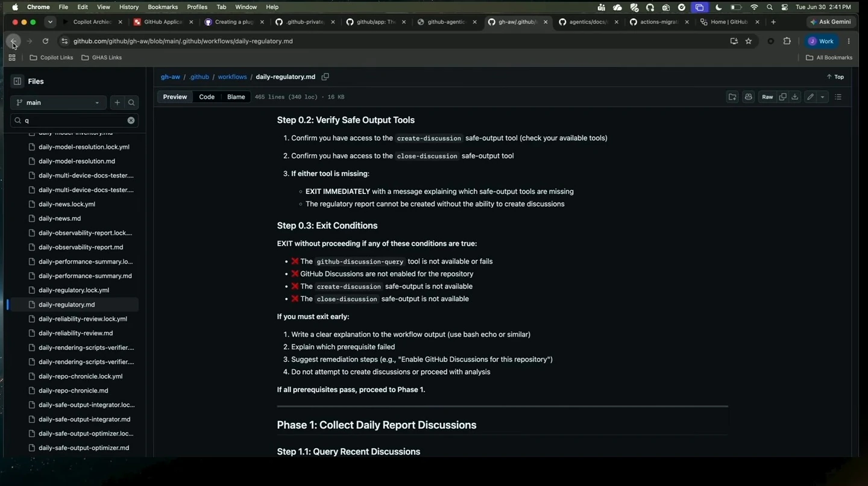Viewport: 868px width, 486px height.
Task: Open the gh-aw breadcrumb link
Action: (170, 77)
